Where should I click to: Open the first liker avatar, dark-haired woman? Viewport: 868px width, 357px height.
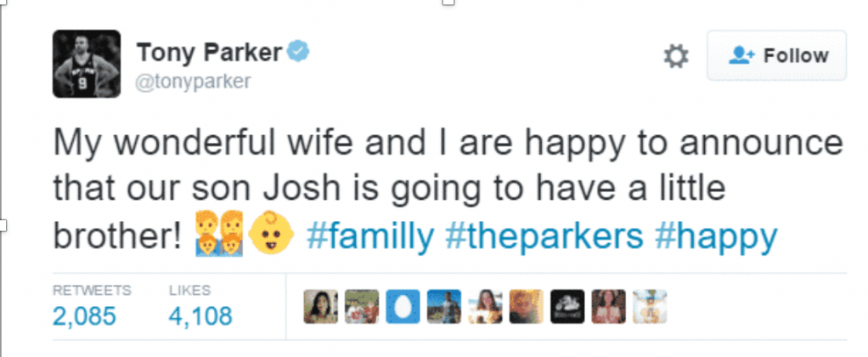click(320, 306)
